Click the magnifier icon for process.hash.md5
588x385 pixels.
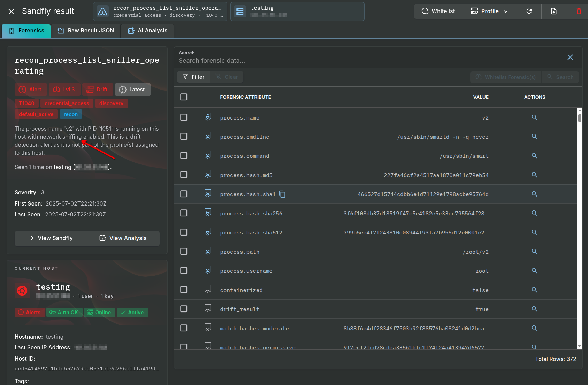[x=534, y=175]
